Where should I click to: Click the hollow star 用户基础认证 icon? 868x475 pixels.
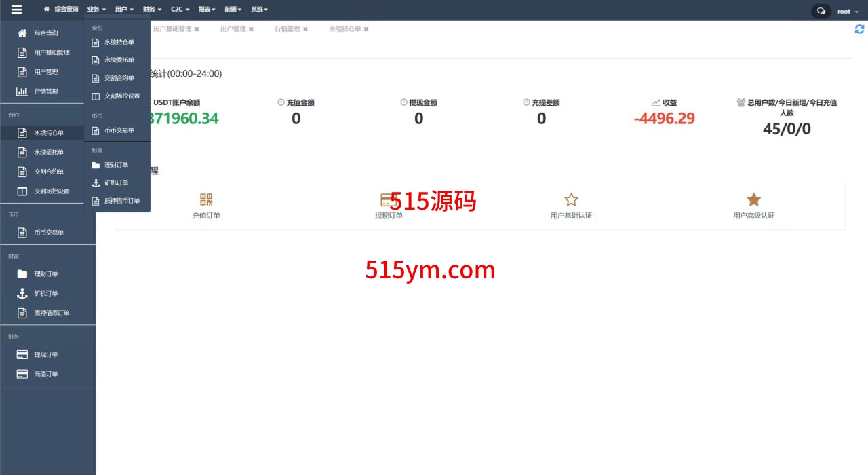pyautogui.click(x=571, y=199)
